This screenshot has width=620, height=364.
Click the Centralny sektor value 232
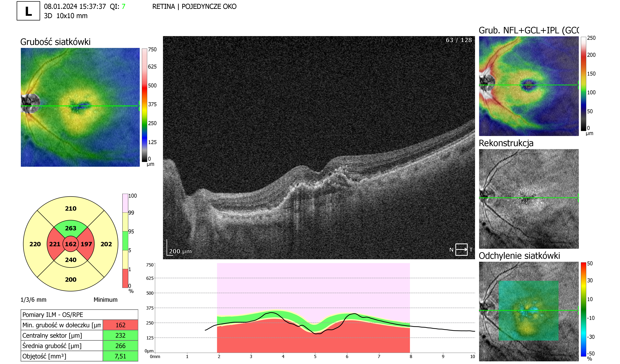pos(120,335)
